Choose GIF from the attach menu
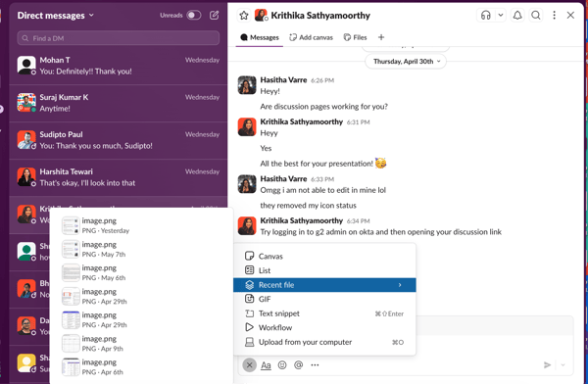588x384 pixels. (x=324, y=299)
